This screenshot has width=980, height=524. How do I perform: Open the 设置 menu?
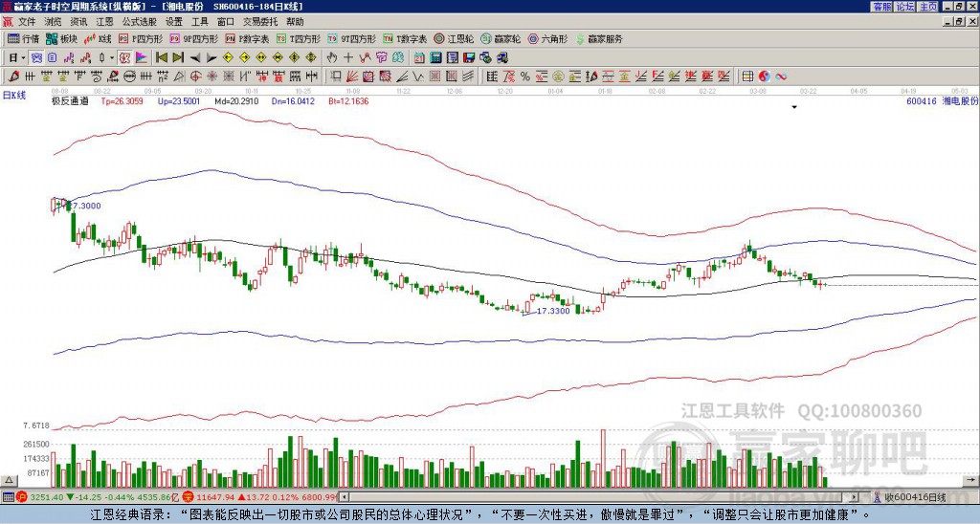tap(174, 22)
